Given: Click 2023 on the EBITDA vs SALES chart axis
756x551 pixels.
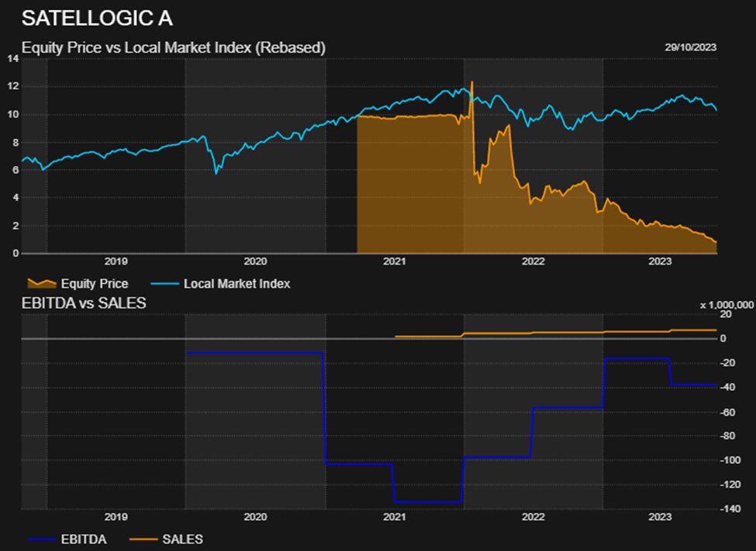Looking at the screenshot, I should [660, 517].
